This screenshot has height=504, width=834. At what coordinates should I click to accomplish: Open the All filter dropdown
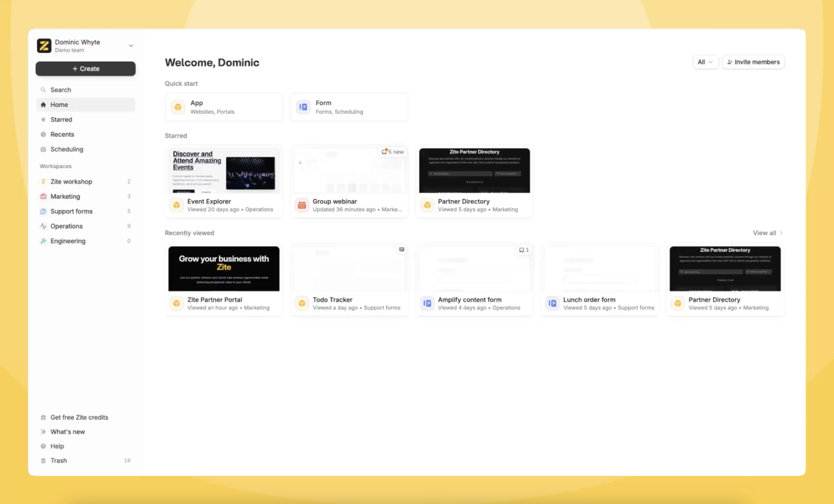point(706,62)
